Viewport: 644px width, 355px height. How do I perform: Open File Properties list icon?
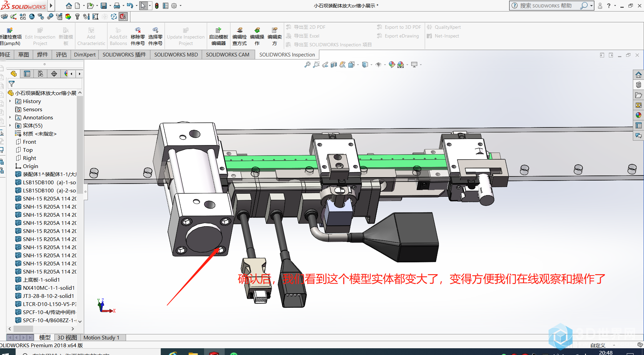pos(166,6)
